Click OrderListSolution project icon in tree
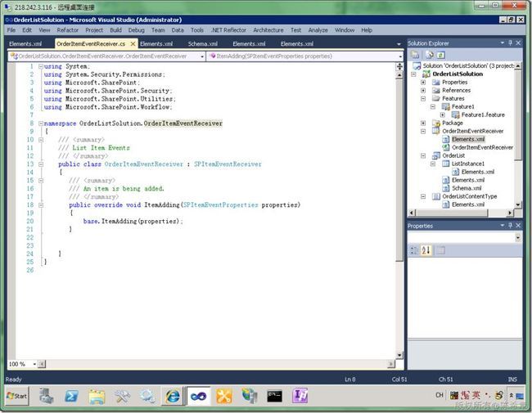The height and width of the screenshot is (413, 532). pyautogui.click(x=426, y=74)
